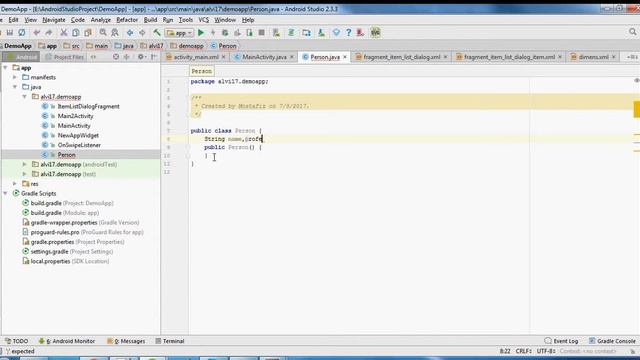The width and height of the screenshot is (640, 360).
Task: Open the Refactor menu
Action: point(127,20)
